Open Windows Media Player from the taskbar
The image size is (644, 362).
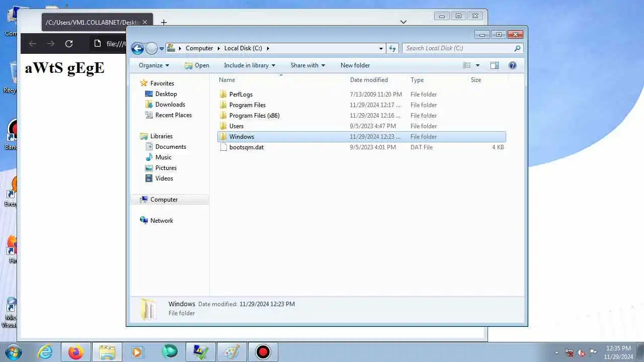(137, 352)
